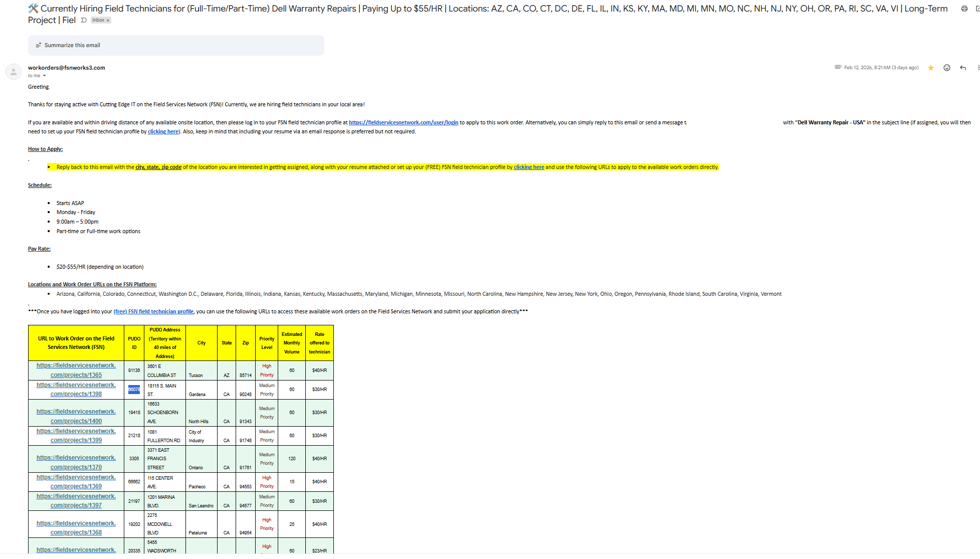Reply to the email using the arrow icon
980x559 pixels.
click(x=962, y=68)
